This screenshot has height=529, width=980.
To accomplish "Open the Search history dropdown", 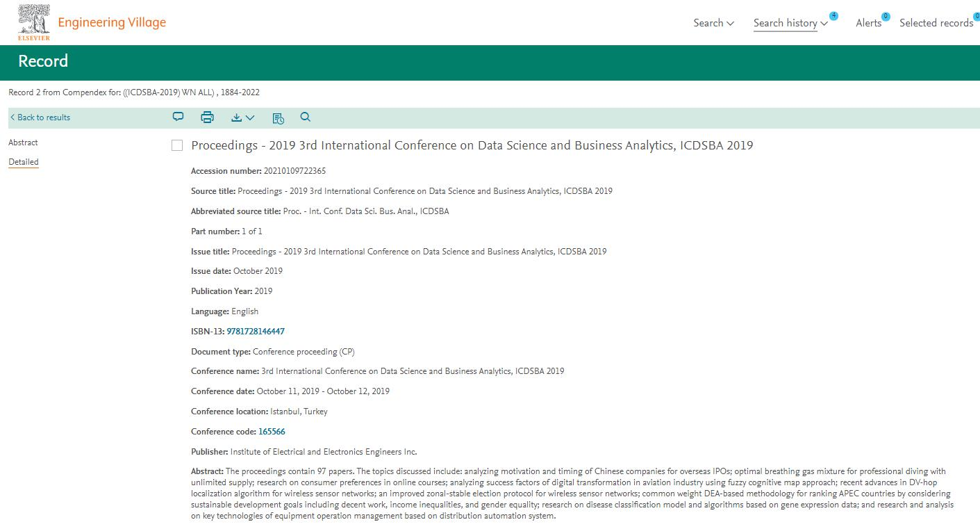I will (790, 23).
